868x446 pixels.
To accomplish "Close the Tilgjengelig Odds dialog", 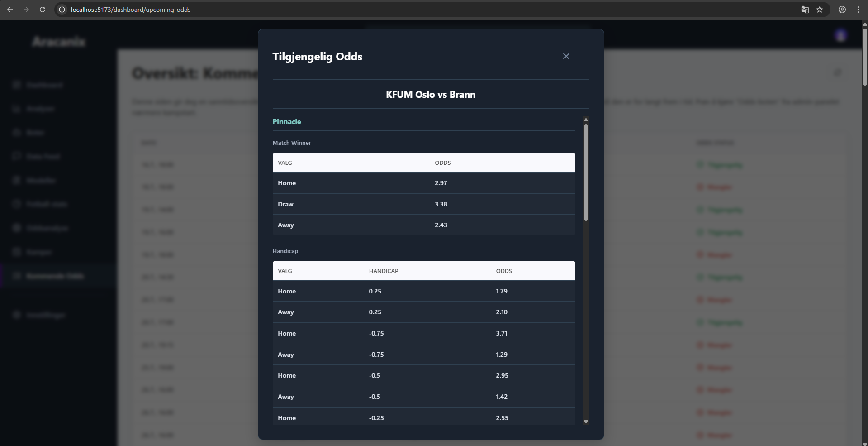I will tap(566, 56).
